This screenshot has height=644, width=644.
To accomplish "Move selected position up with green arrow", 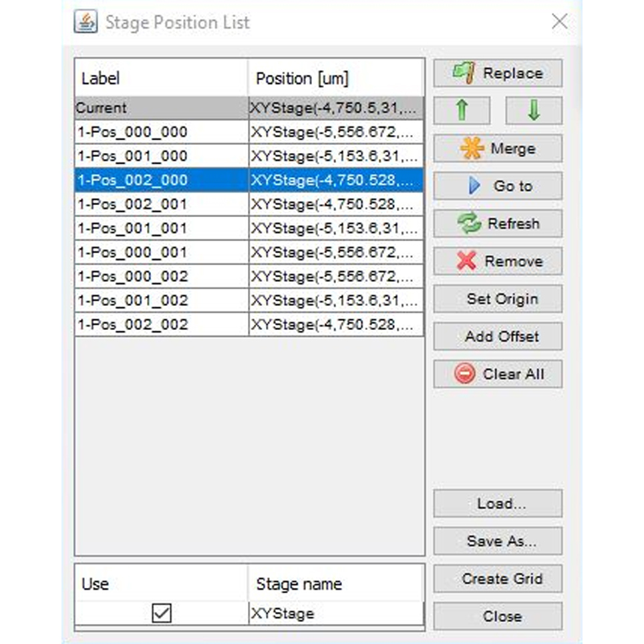I will [x=462, y=111].
